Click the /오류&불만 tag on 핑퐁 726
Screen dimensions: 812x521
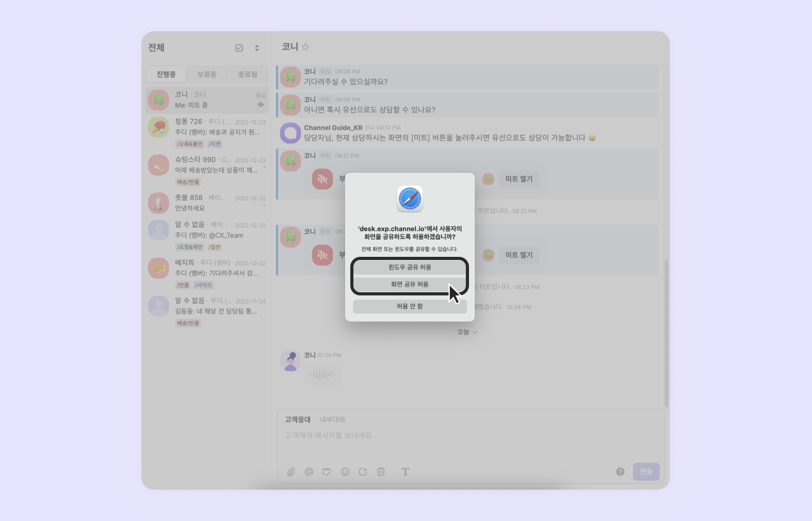click(190, 144)
